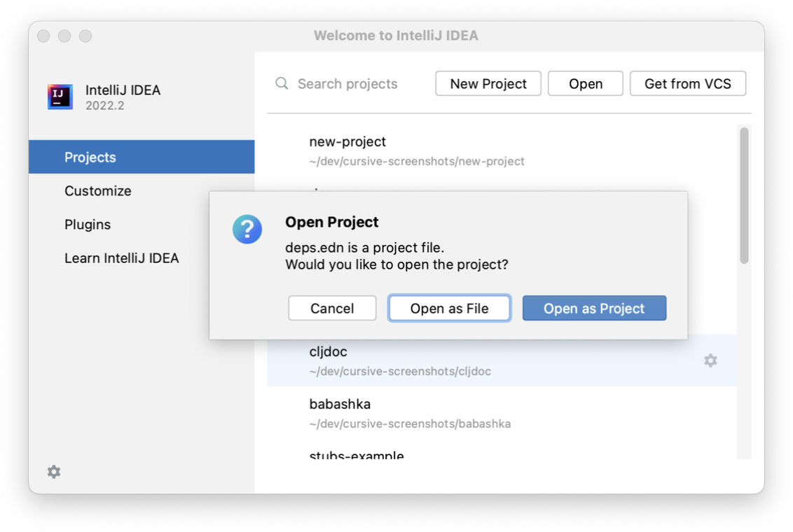Focus the Search projects field

[349, 83]
